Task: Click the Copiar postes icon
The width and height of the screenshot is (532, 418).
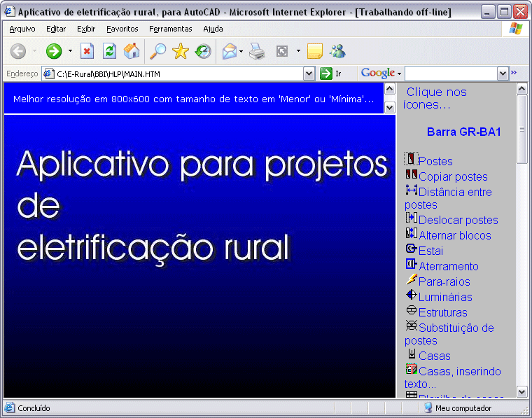Action: 411,174
